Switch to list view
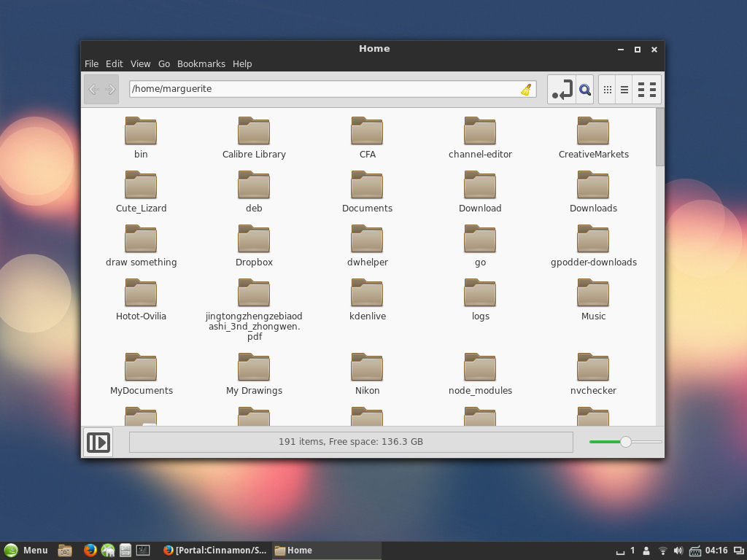747x560 pixels. pos(624,90)
